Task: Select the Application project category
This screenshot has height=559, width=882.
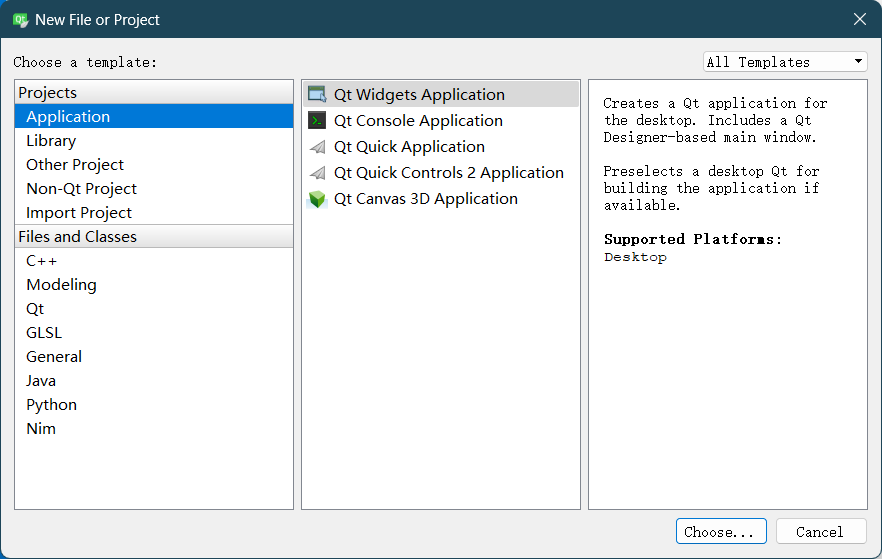Action: (x=154, y=116)
